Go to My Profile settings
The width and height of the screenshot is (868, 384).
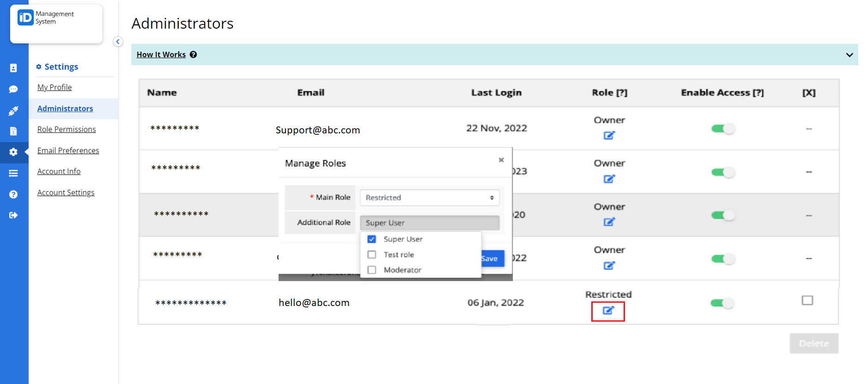tap(54, 87)
